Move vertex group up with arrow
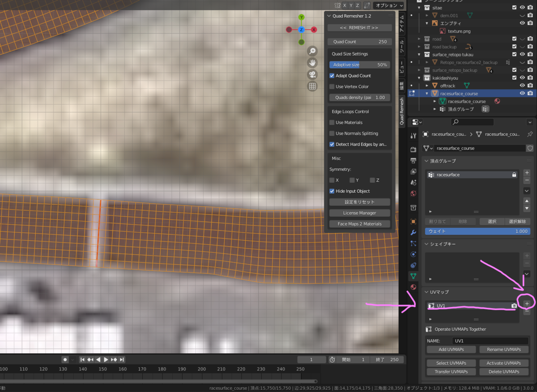This screenshot has width=537, height=392. pos(527,201)
